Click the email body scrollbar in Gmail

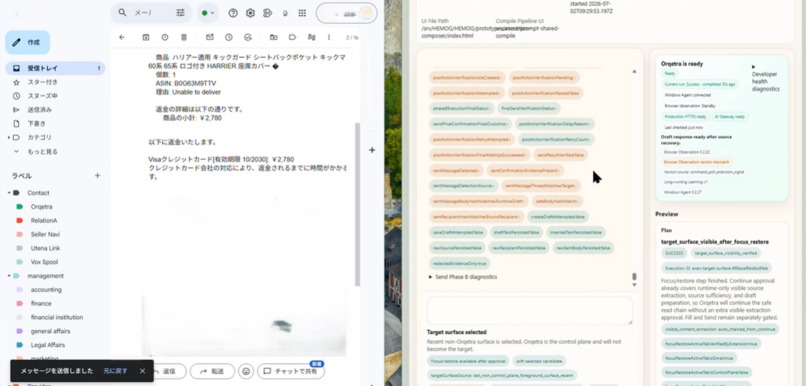click(x=357, y=205)
